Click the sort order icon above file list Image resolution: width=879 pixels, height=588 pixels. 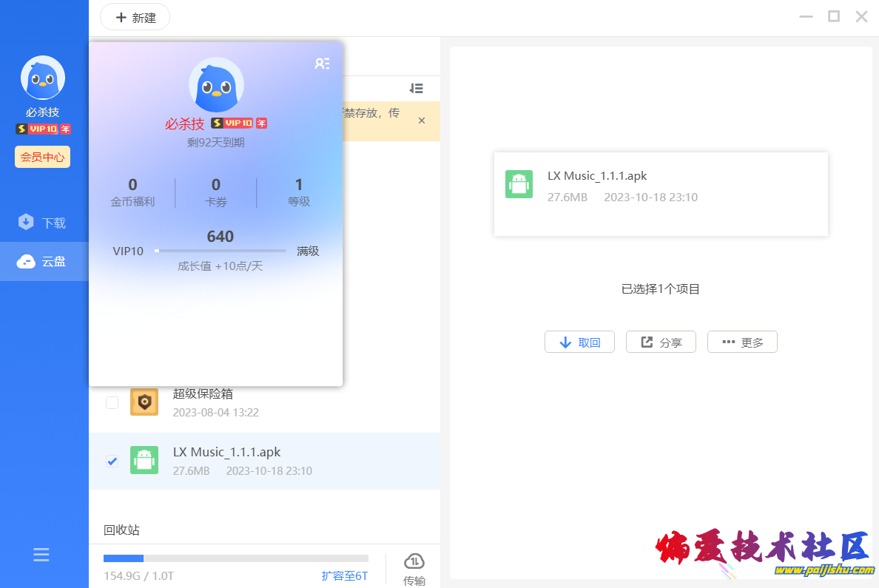(416, 89)
